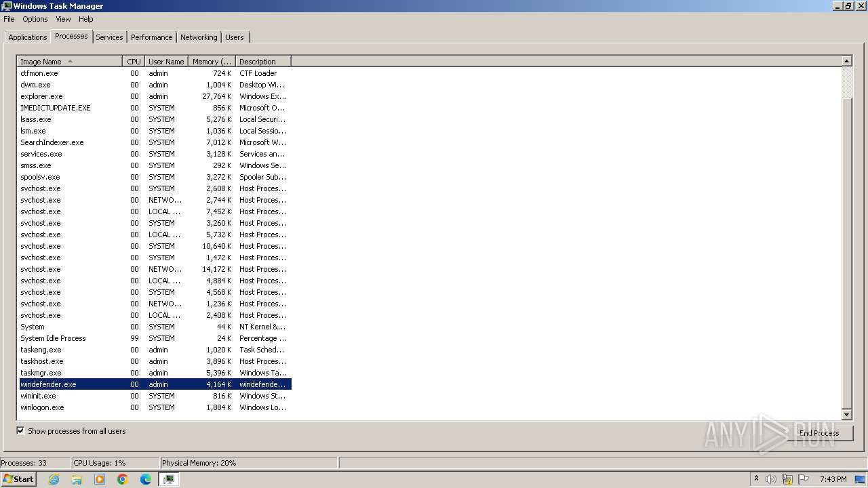Viewport: 868px width, 488px height.
Task: Switch to the Applications tab
Action: click(x=28, y=37)
